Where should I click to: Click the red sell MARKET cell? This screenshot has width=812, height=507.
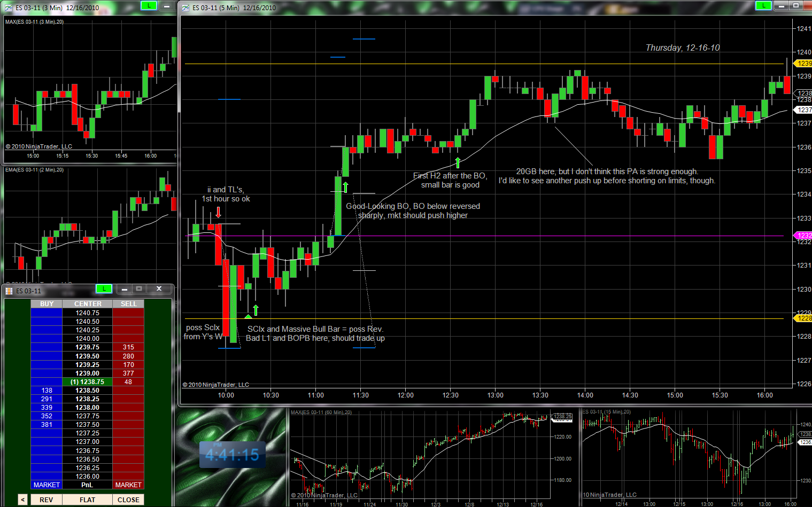click(128, 485)
